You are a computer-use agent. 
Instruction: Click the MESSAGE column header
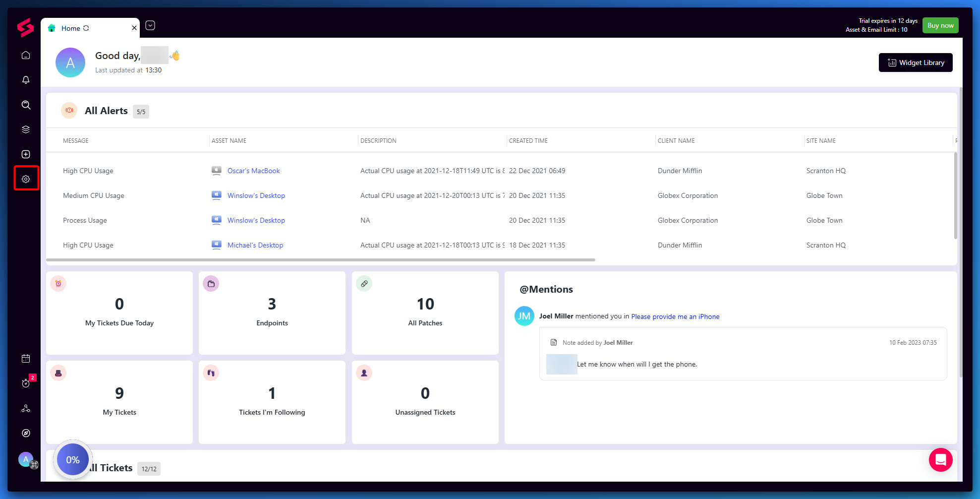[x=76, y=141]
